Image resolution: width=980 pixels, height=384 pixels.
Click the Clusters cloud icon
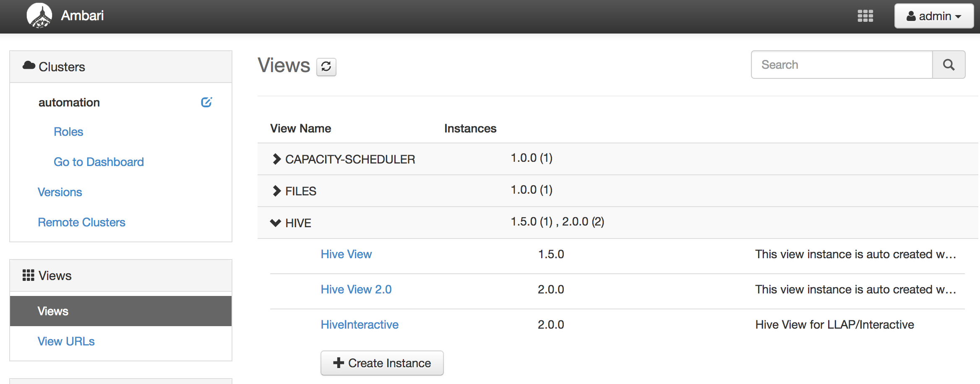(29, 66)
